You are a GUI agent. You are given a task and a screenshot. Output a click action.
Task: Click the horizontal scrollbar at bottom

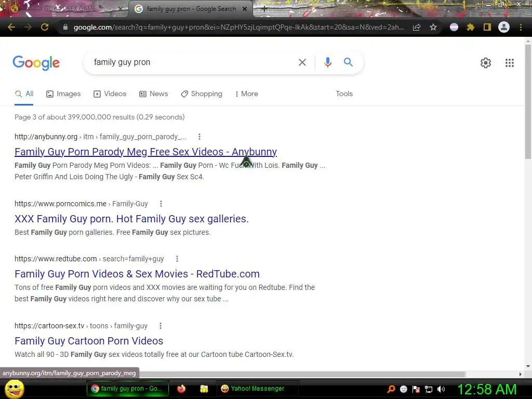pos(302,374)
